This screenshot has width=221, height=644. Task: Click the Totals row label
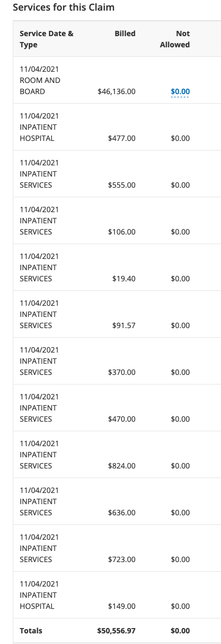[31, 631]
